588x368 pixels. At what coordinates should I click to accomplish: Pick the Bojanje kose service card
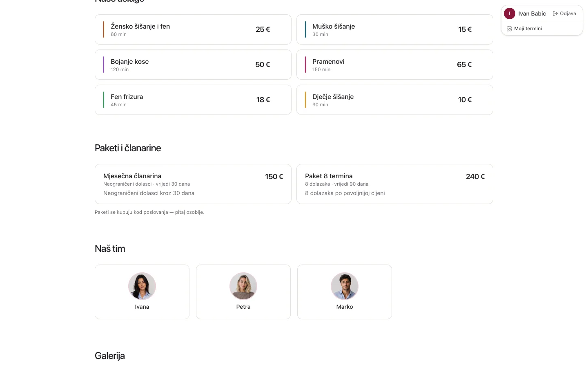coord(193,65)
